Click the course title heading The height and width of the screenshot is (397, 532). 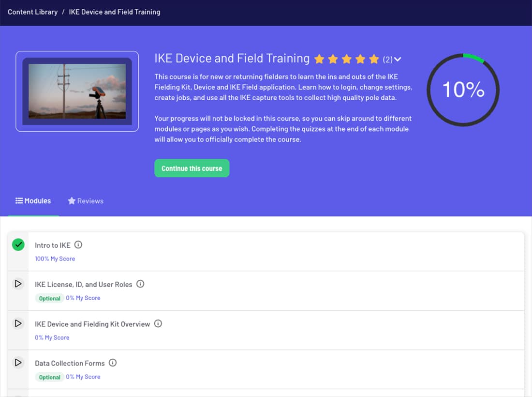(x=232, y=59)
